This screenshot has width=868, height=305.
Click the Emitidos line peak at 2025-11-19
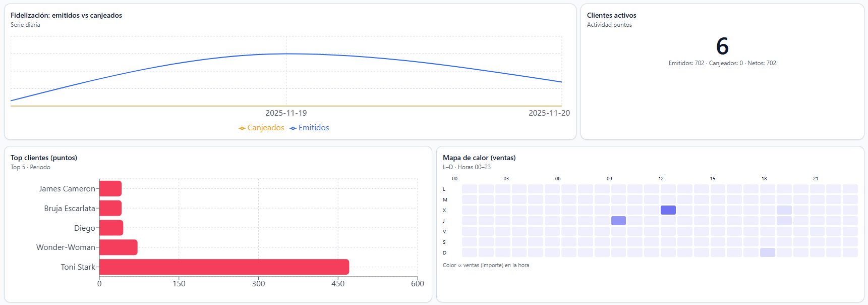pos(286,54)
